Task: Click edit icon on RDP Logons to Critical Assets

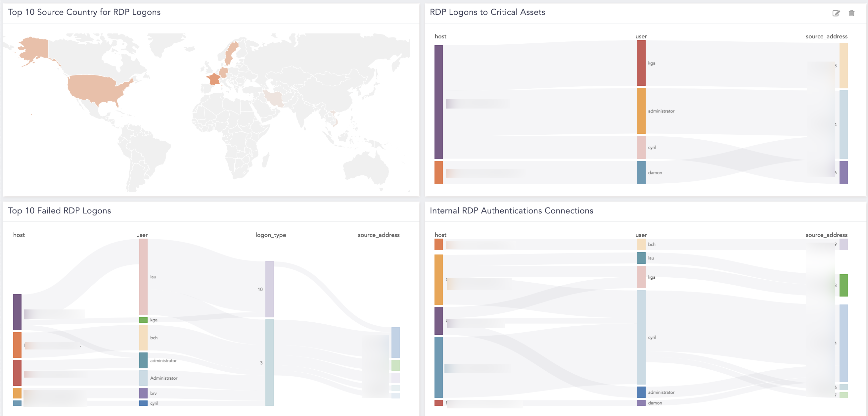Action: coord(836,13)
